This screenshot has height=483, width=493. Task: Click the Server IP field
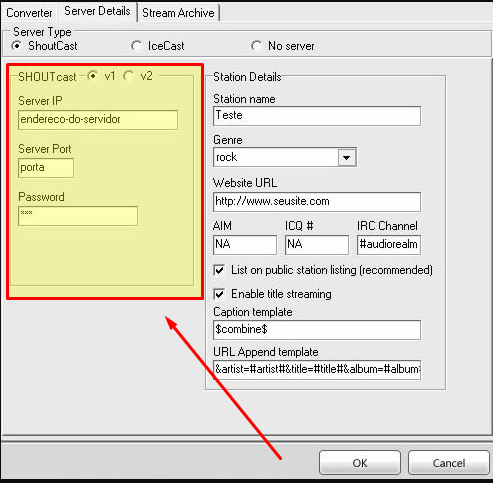(98, 120)
